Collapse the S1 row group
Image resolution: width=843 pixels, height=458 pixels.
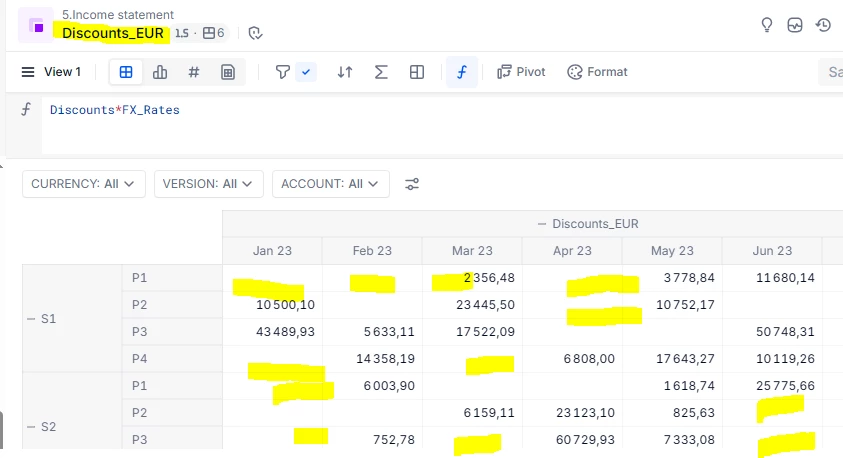32,319
